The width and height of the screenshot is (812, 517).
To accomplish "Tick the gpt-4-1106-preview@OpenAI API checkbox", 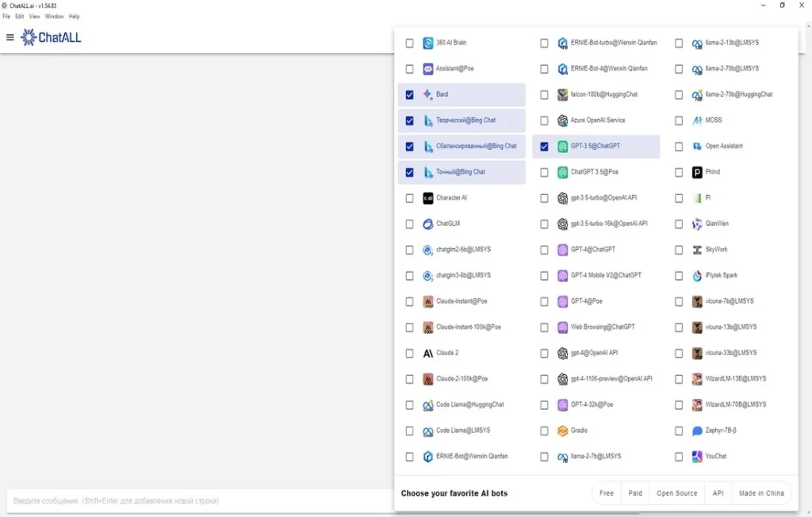I will click(x=544, y=379).
